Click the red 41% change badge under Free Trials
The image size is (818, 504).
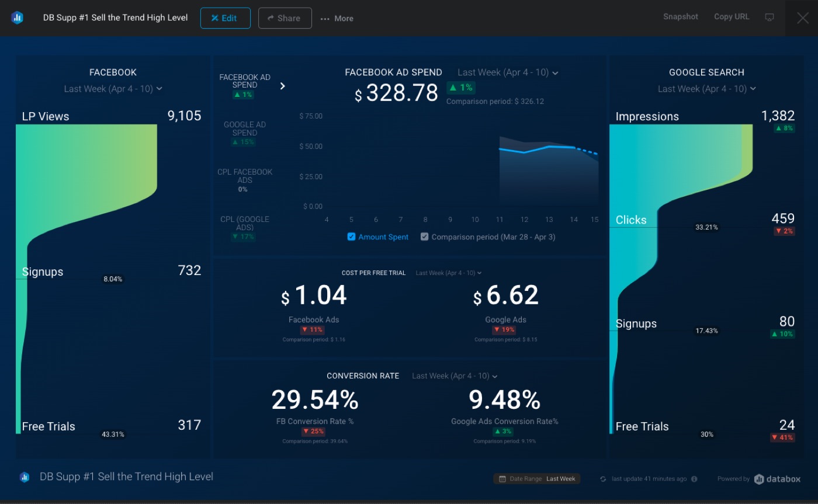click(x=782, y=437)
